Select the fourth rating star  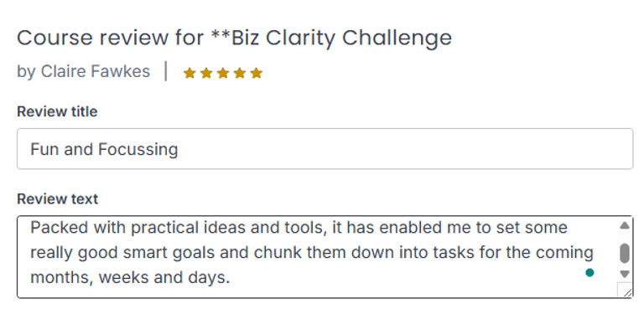[240, 73]
